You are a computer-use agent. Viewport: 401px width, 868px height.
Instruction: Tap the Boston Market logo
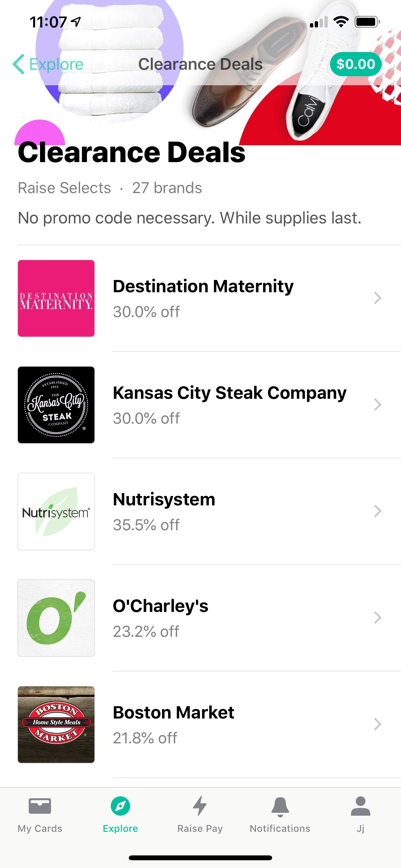coord(56,724)
